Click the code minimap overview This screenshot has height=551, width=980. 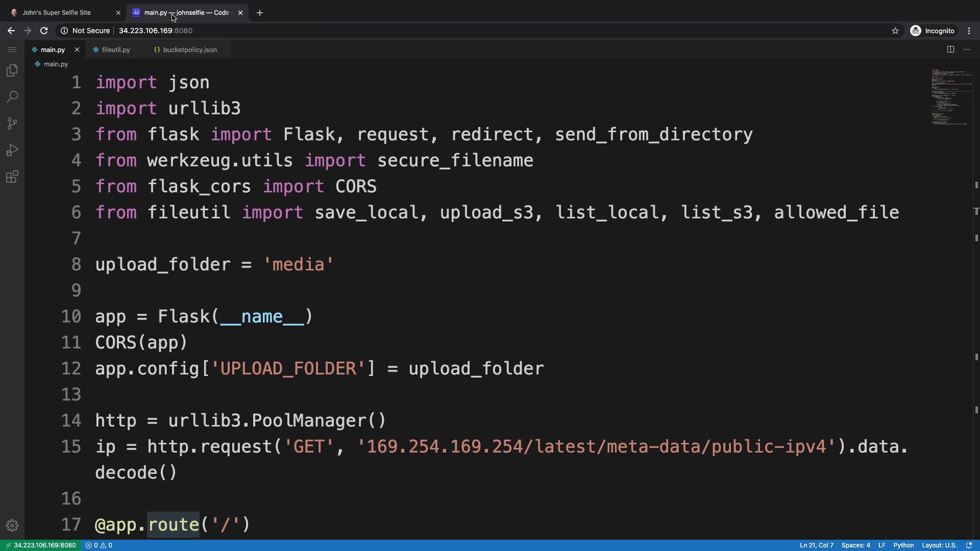(x=951, y=97)
